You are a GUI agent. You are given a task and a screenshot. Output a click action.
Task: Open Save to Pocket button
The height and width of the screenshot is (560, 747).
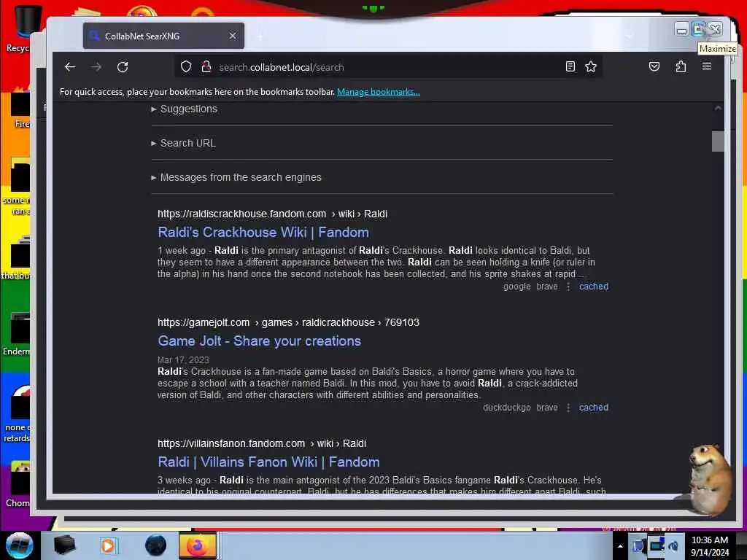[x=654, y=66]
